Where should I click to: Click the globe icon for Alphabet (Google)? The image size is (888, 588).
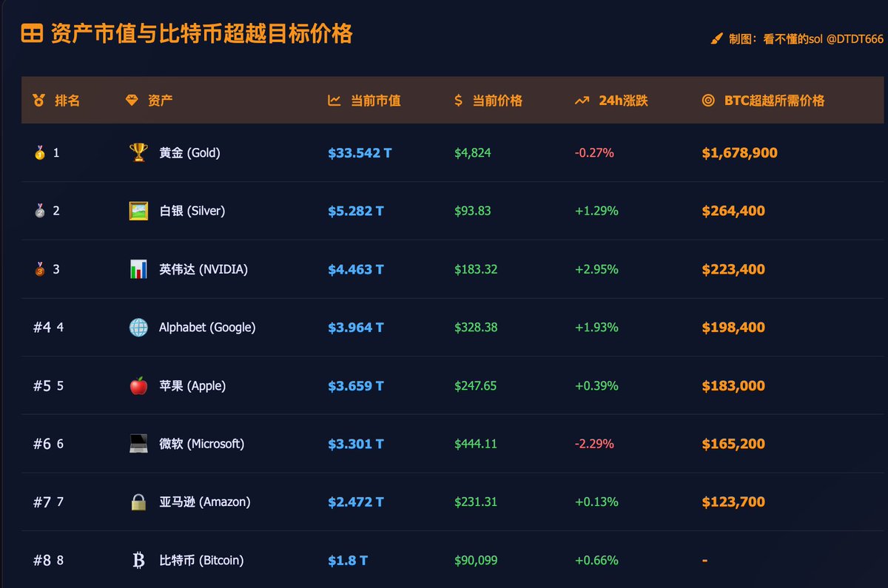pyautogui.click(x=138, y=328)
